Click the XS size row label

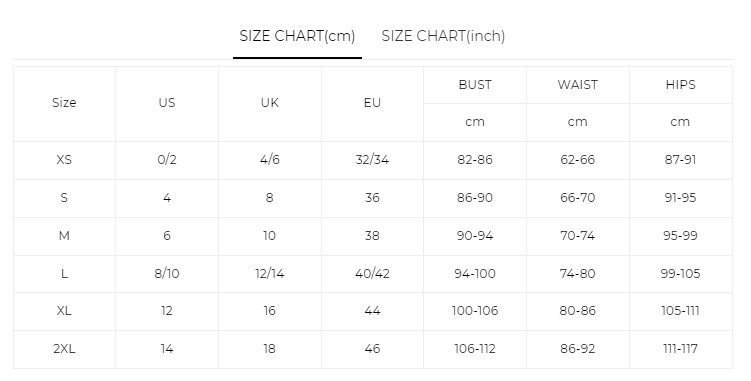(64, 160)
